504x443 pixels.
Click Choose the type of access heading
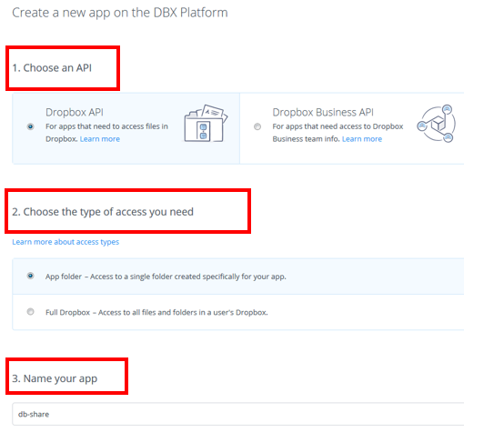103,212
